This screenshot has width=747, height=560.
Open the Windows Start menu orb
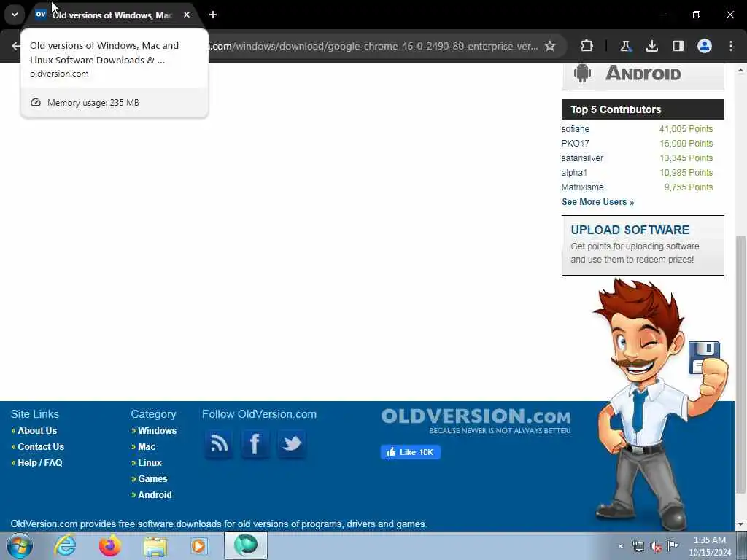(20, 545)
